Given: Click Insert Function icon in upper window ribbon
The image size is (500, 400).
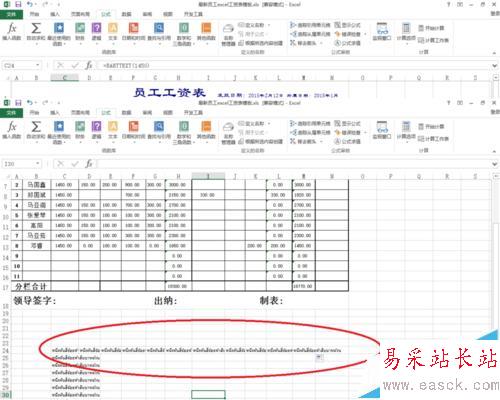Looking at the screenshot, I should [12, 32].
